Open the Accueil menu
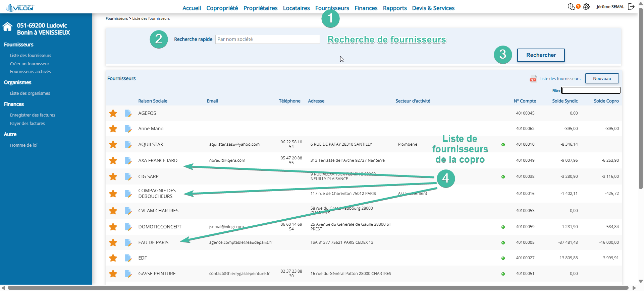Image resolution: width=644 pixels, height=291 pixels. click(x=192, y=8)
